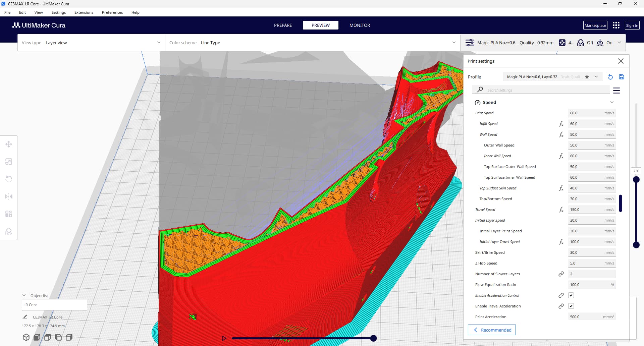Select the Mirror tool icon
This screenshot has height=346, width=644.
coord(9,196)
